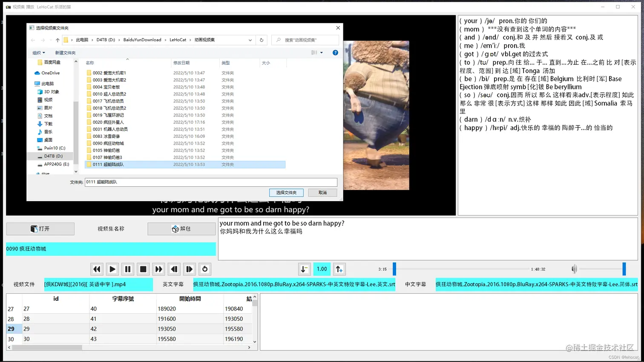Screen dimensions: 644x362
Task: Click the refresh icon beside address bar
Action: click(x=262, y=40)
